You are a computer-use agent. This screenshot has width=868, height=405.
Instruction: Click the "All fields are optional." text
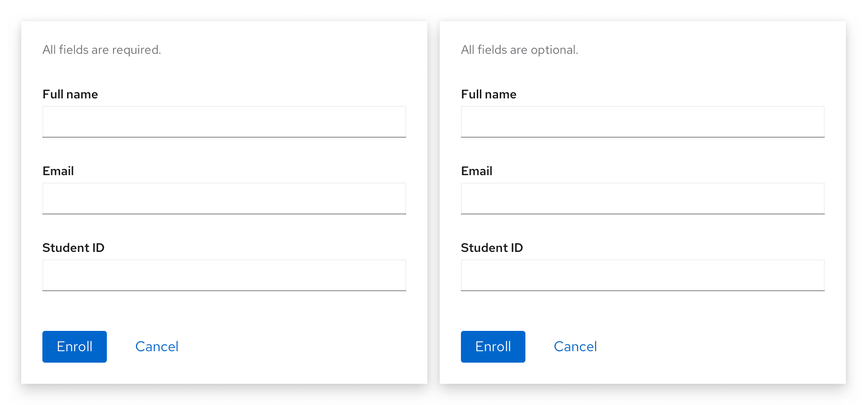520,50
